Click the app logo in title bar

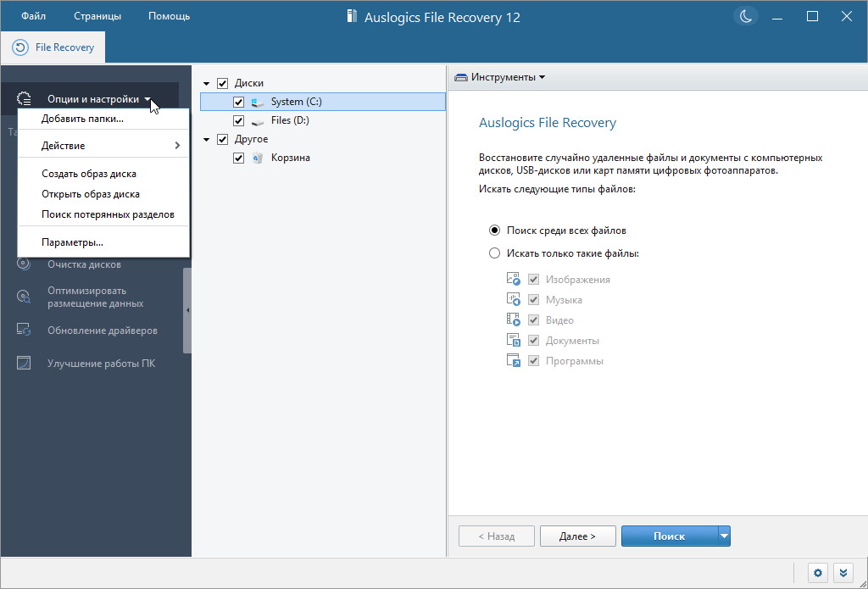tap(351, 17)
